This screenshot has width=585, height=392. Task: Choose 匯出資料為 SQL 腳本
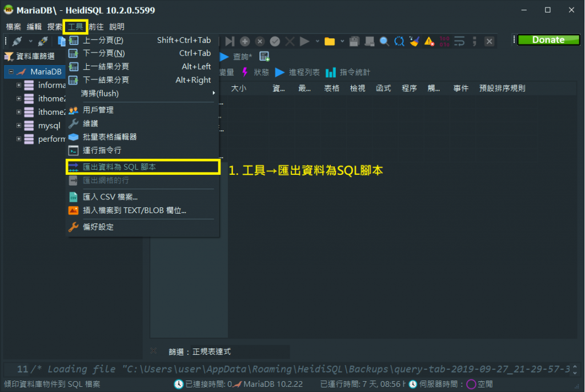(x=142, y=167)
